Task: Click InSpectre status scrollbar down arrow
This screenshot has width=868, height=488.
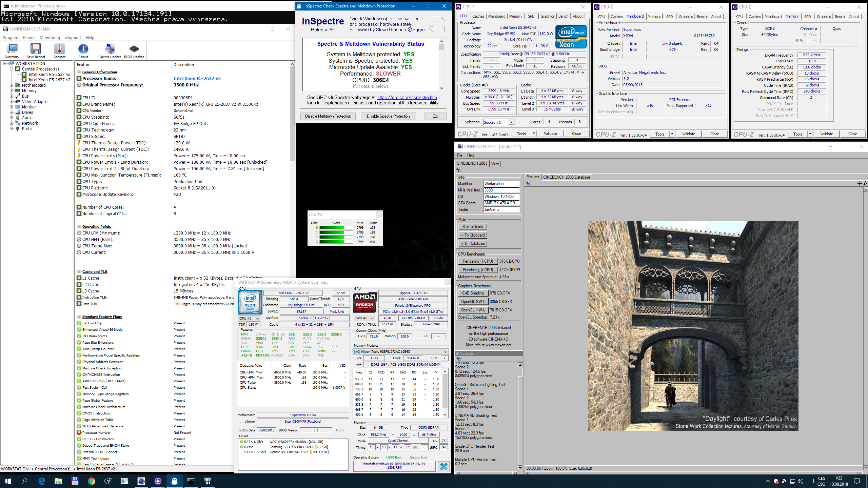Action: pos(441,88)
